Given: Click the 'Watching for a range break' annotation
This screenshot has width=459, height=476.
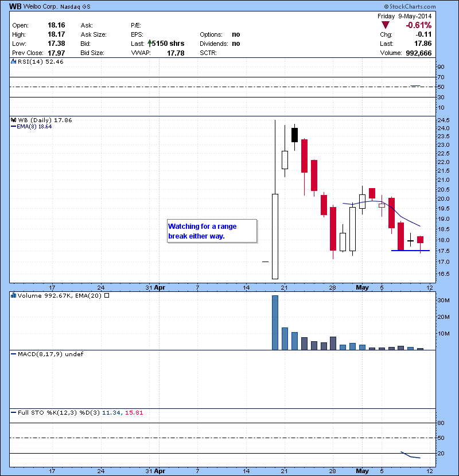Looking at the screenshot, I should pyautogui.click(x=212, y=231).
